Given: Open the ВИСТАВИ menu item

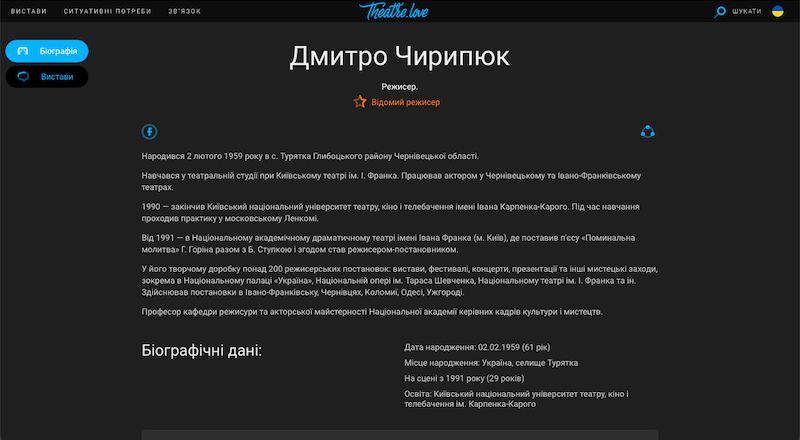Looking at the screenshot, I should (29, 11).
